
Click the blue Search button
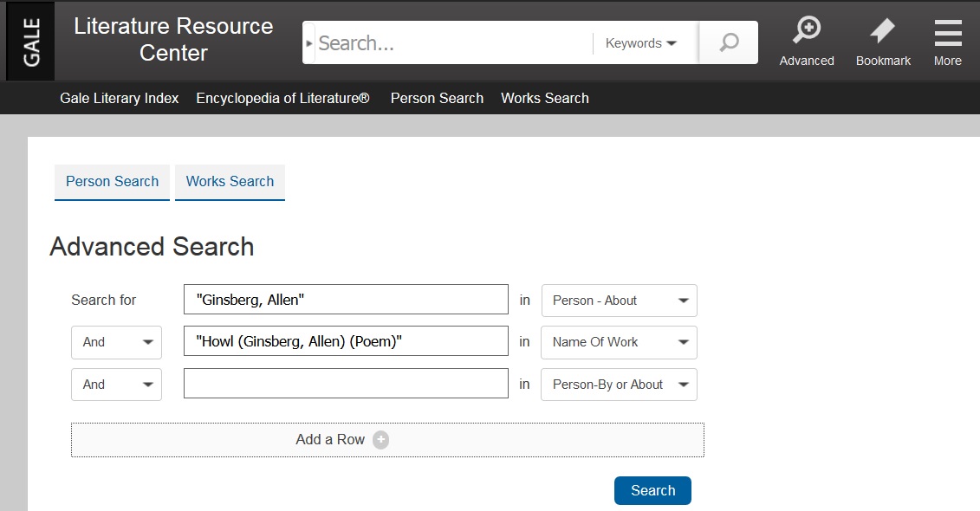(652, 490)
